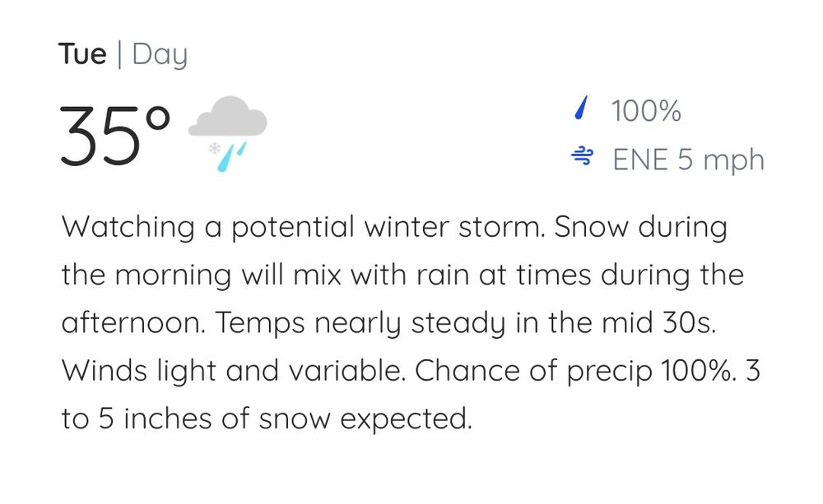Image resolution: width=823 pixels, height=504 pixels.
Task: Select the Day period label
Action: (x=160, y=56)
